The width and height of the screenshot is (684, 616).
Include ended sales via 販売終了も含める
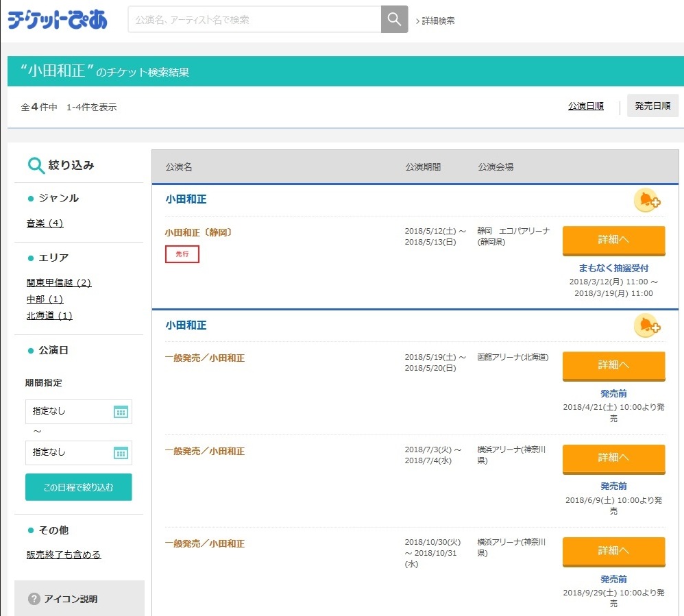point(64,554)
